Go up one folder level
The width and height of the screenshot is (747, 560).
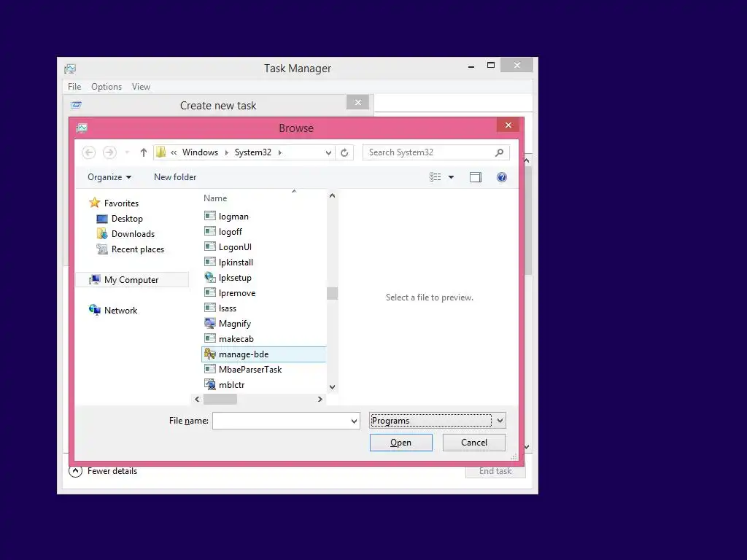pos(144,152)
